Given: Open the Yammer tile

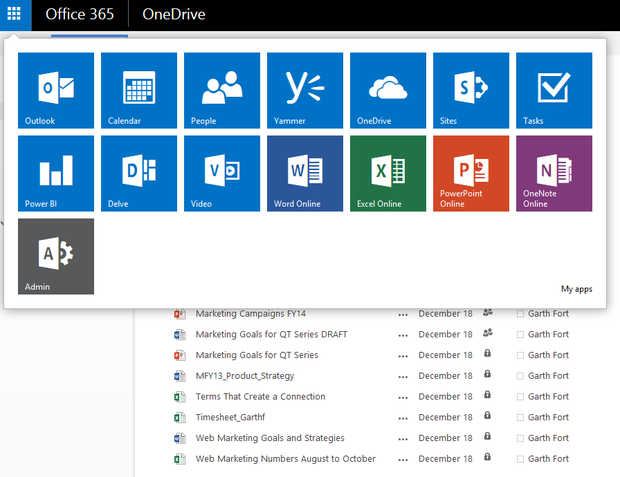Looking at the screenshot, I should (305, 91).
